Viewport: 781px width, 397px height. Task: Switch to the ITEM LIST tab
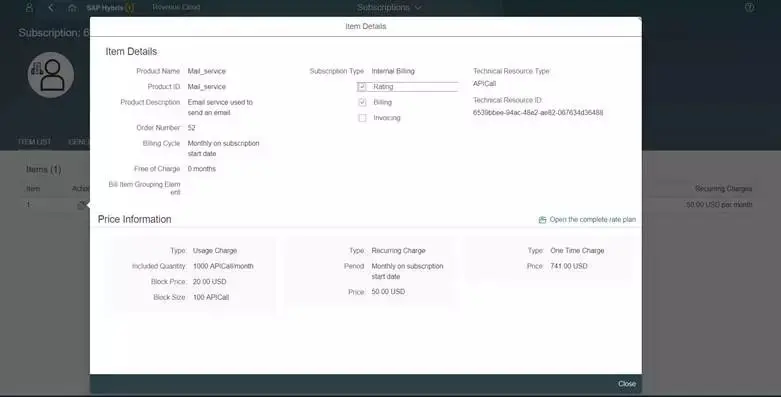click(x=34, y=142)
